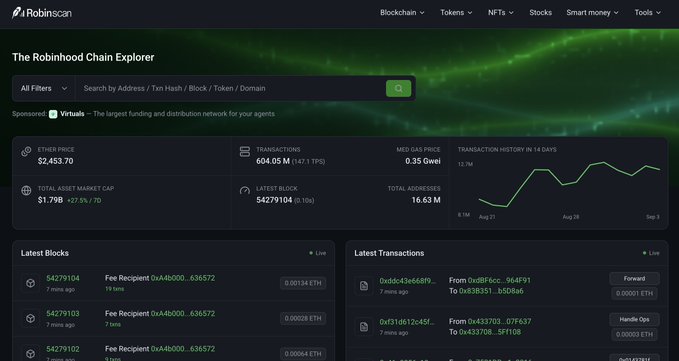Expand the All Filters dropdown

tap(44, 88)
